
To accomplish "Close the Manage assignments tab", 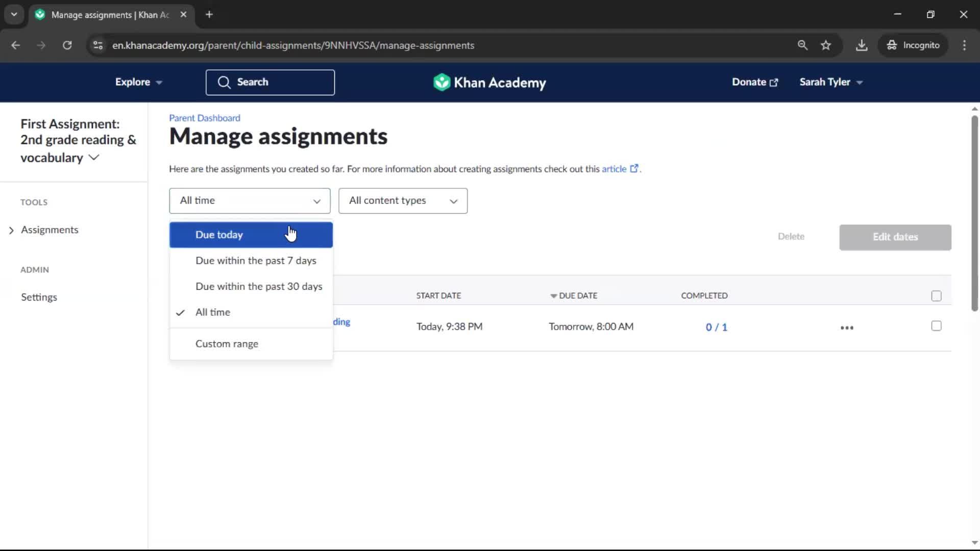I will [183, 15].
